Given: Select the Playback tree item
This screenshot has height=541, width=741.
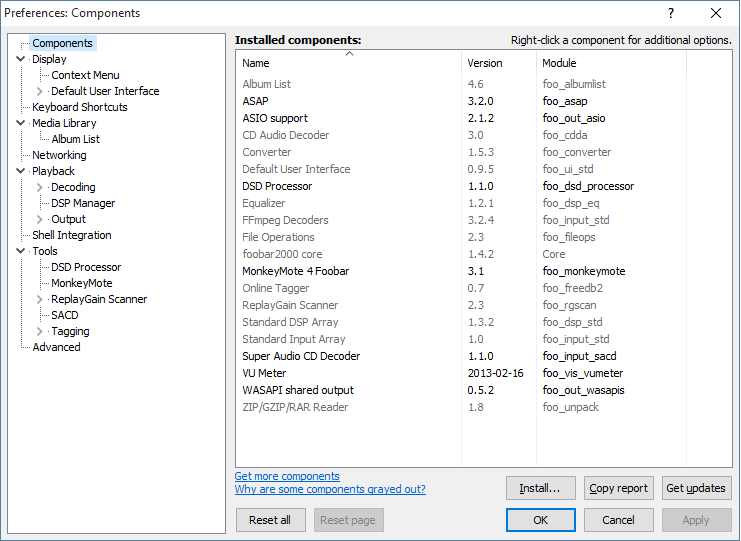Looking at the screenshot, I should click(x=53, y=171).
